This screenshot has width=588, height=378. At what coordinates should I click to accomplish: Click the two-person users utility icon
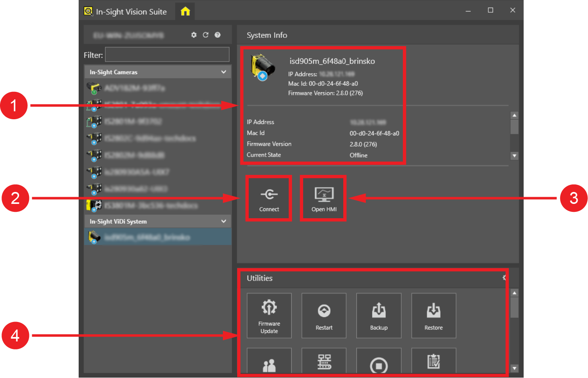269,363
